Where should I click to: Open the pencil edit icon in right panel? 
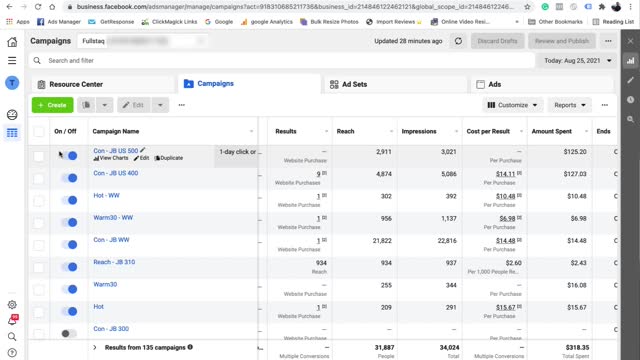[x=631, y=80]
